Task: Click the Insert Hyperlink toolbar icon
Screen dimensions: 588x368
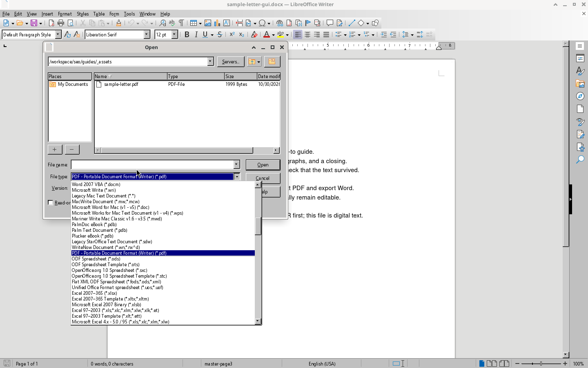Action: click(x=280, y=23)
